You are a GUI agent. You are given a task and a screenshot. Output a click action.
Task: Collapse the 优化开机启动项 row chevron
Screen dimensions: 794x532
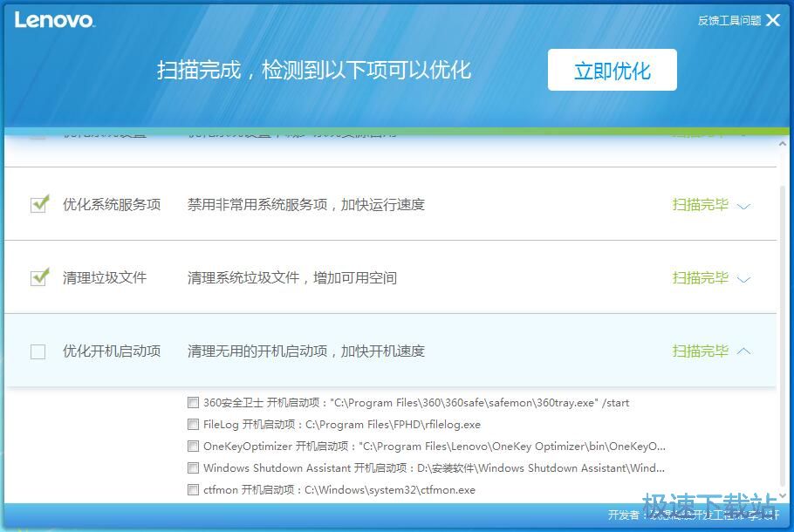tap(743, 351)
